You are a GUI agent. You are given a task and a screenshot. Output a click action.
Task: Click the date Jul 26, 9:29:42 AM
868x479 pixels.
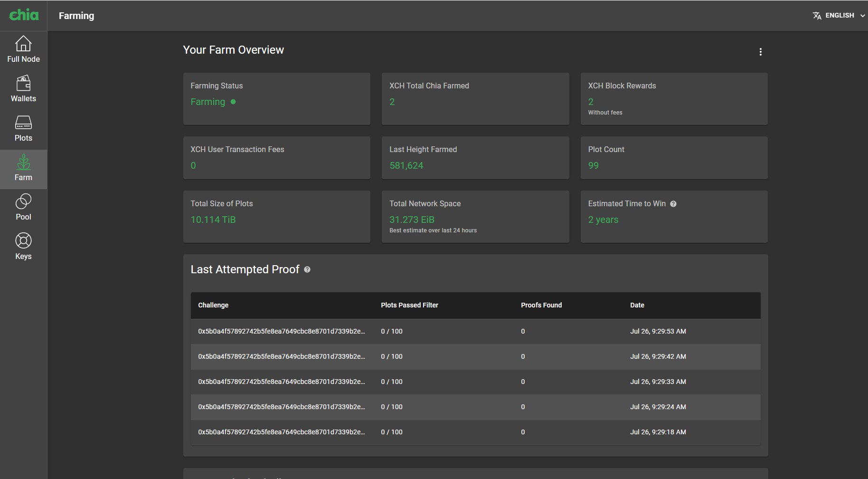pos(658,356)
